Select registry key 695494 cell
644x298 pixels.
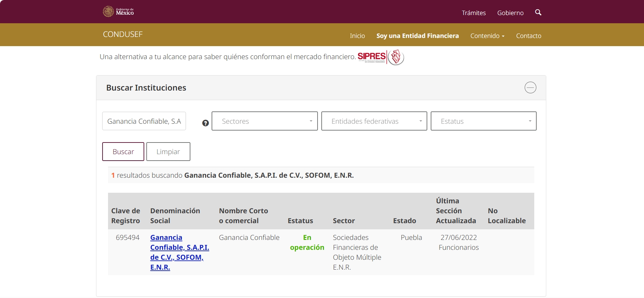pos(128,238)
